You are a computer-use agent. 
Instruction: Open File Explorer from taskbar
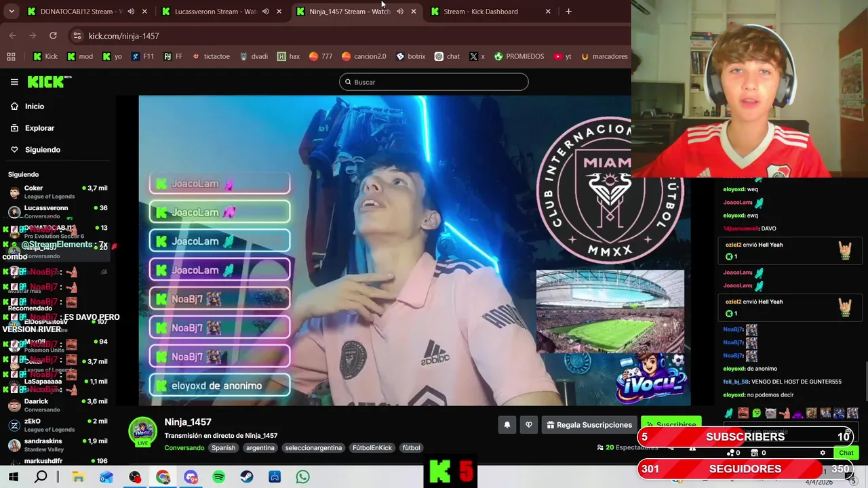click(78, 477)
